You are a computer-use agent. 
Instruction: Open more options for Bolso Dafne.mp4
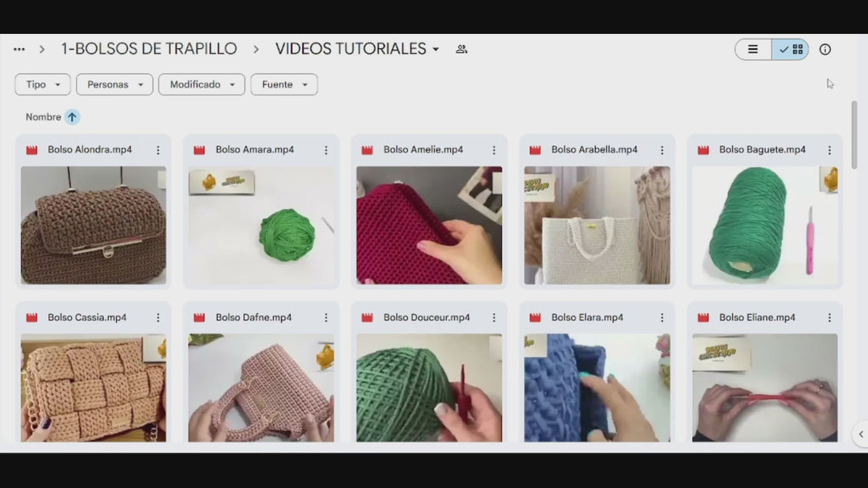point(326,318)
